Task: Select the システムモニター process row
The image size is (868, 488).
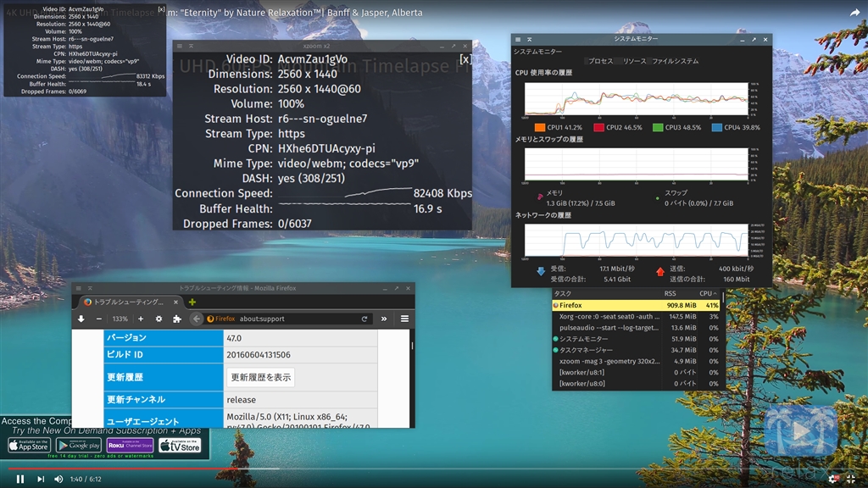Action: pyautogui.click(x=636, y=339)
